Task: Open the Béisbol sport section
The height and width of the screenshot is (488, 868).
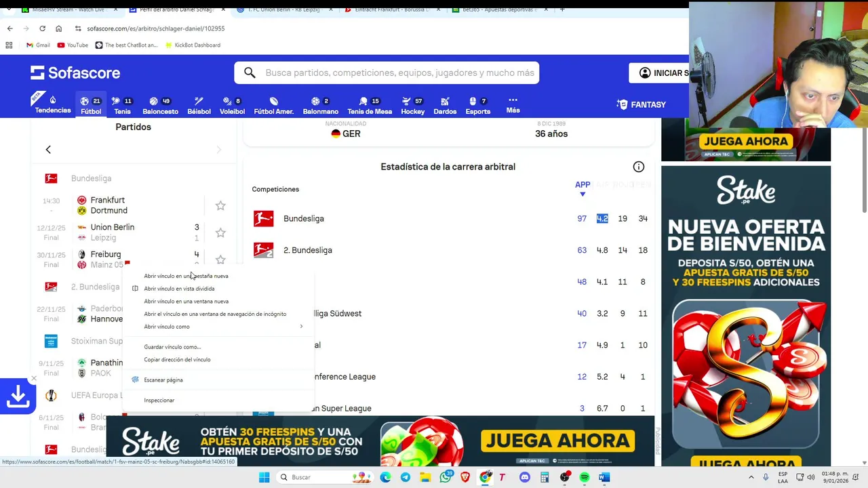Action: (199, 105)
